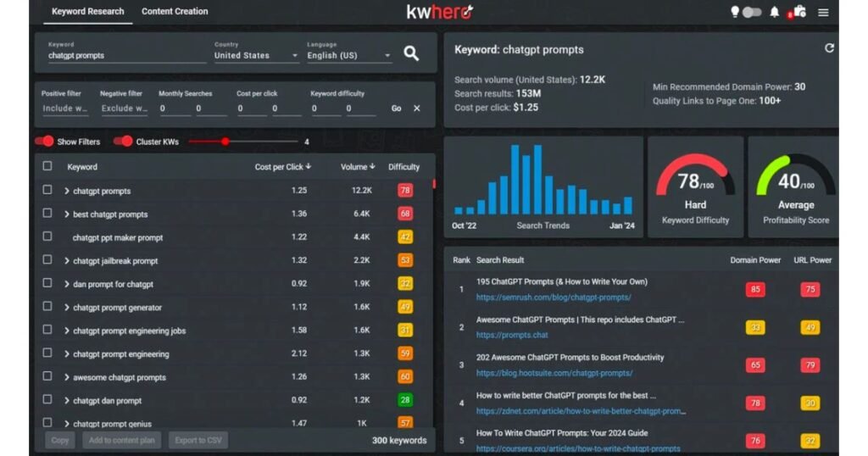
Task: Click difficulty badge 28 for chatgpt dan prompt
Action: coord(405,399)
